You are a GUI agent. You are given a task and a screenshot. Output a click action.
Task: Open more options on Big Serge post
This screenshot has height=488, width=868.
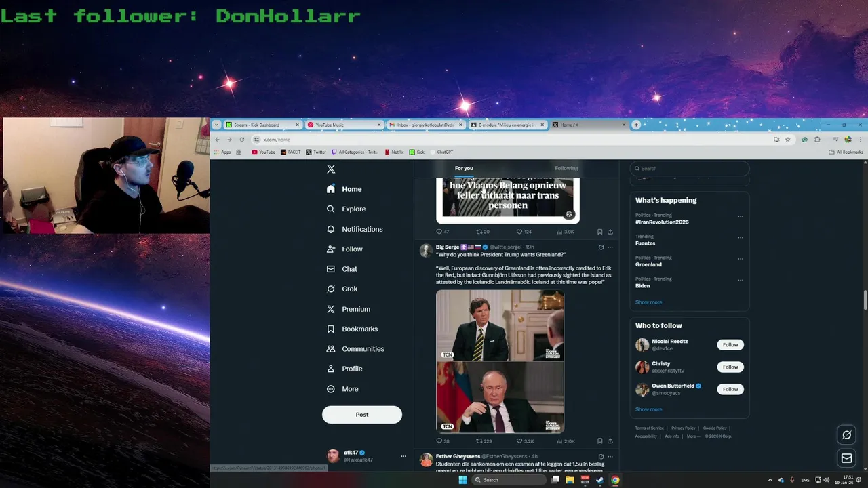coord(610,247)
